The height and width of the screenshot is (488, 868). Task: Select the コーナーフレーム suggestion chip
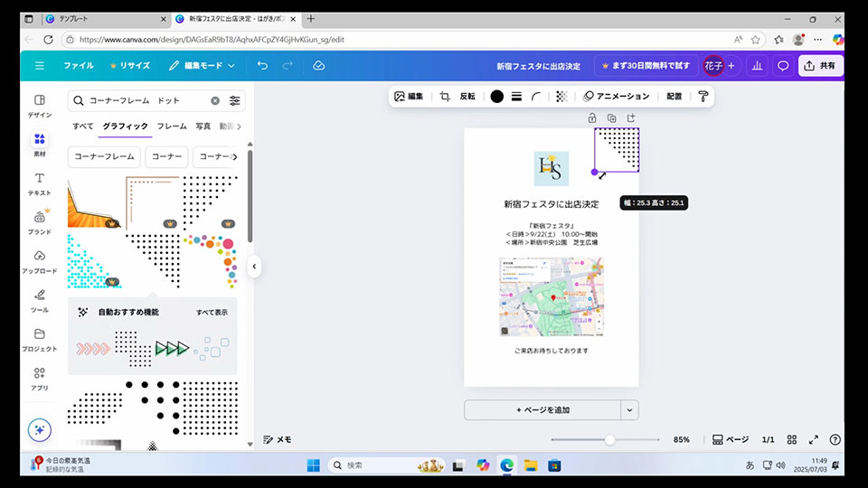[x=104, y=156]
